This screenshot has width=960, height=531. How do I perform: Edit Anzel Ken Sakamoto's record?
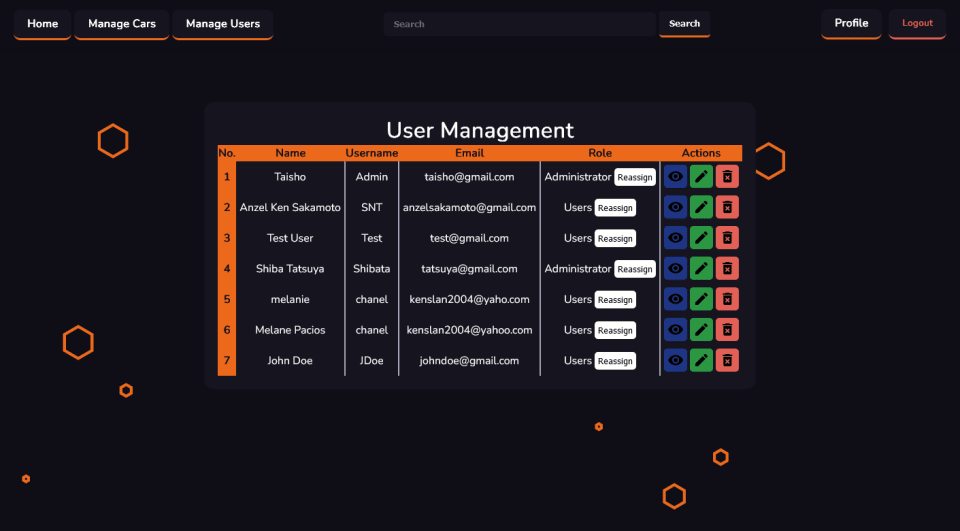coord(701,207)
